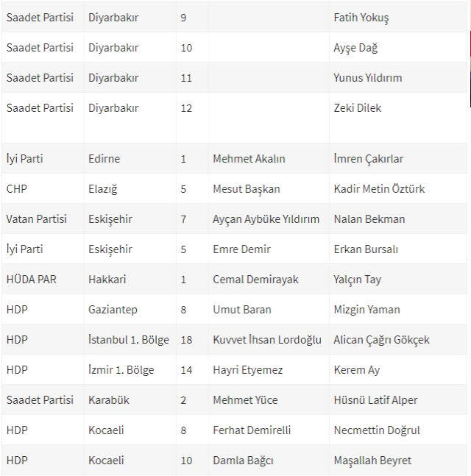
Task: Select Emre Demir in Eskişehir row
Action: [241, 249]
